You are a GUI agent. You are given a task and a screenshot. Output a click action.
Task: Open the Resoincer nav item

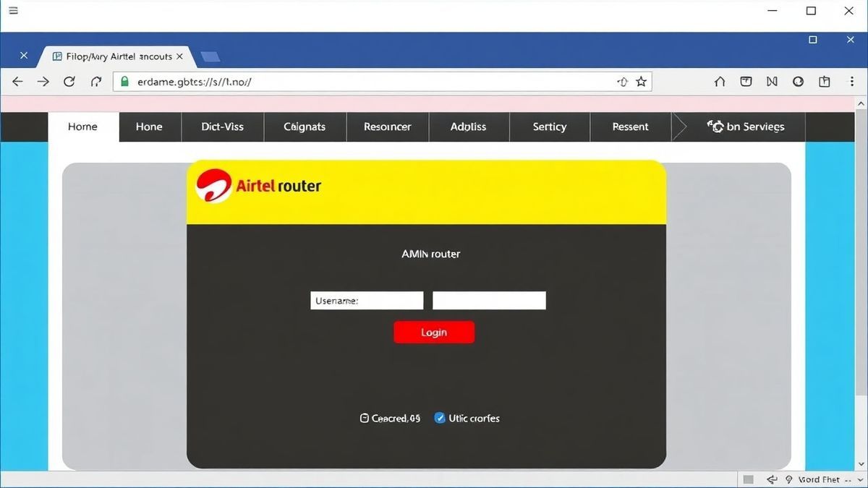point(388,127)
